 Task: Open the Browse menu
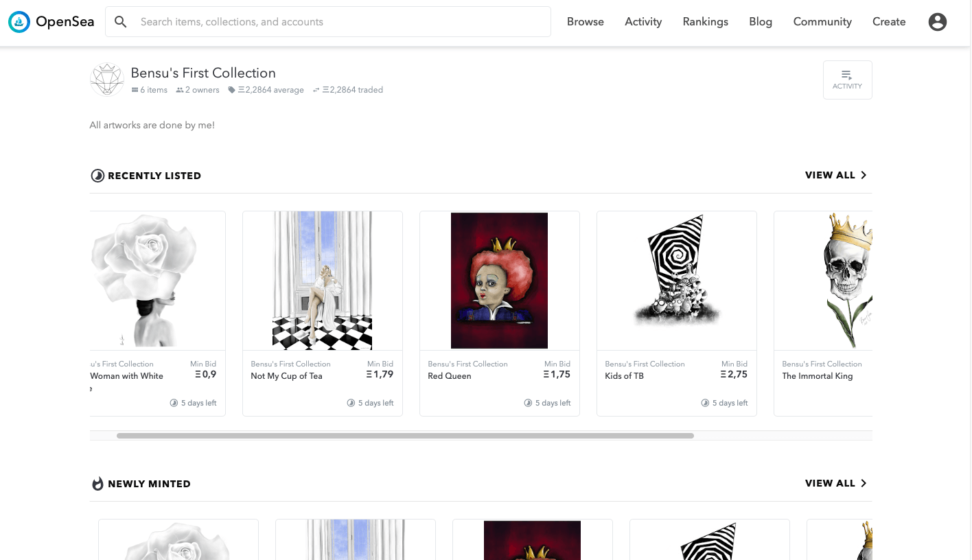coord(586,22)
